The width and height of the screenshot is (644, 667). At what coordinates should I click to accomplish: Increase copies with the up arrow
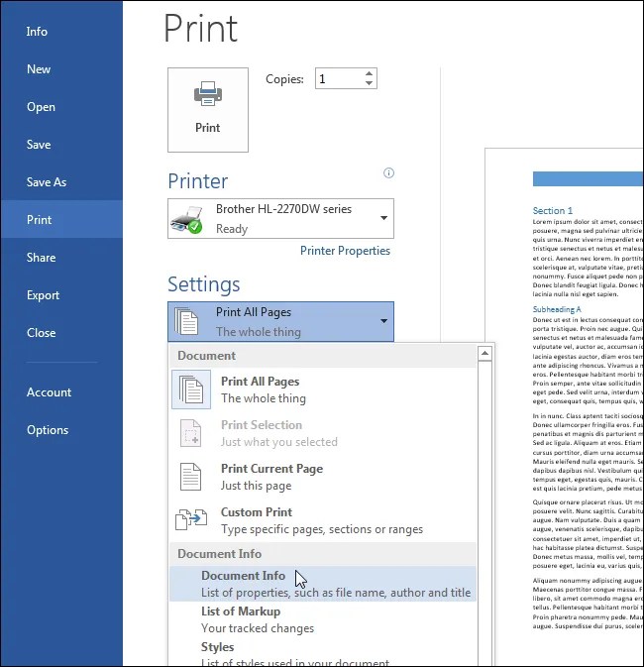369,73
